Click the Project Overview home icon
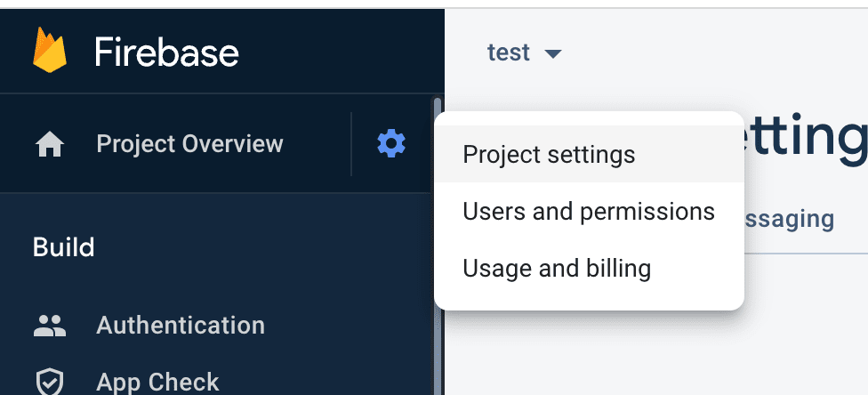 50,145
